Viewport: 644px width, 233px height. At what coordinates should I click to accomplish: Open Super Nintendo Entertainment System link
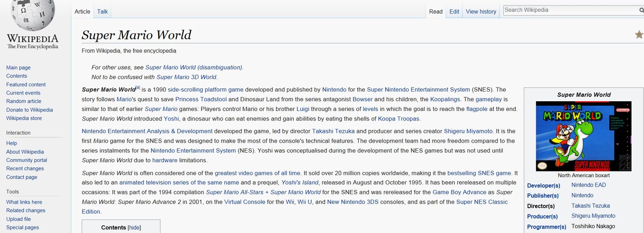click(x=418, y=90)
